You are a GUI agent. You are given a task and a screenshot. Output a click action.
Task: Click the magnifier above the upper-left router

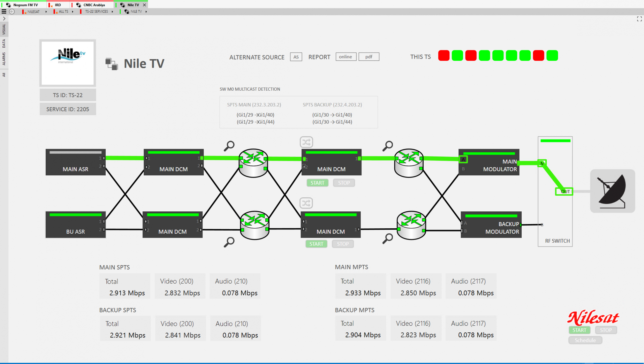pyautogui.click(x=229, y=146)
